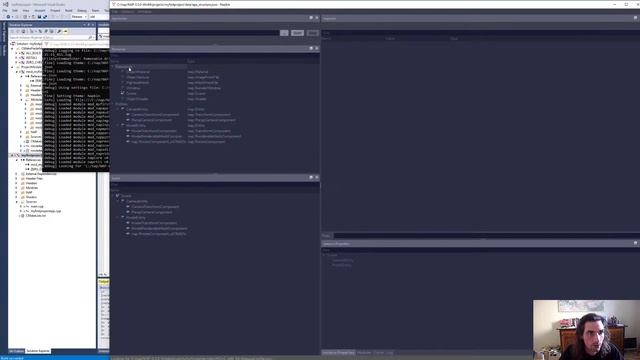
Task: Close the Resources panel
Action: coord(317,49)
